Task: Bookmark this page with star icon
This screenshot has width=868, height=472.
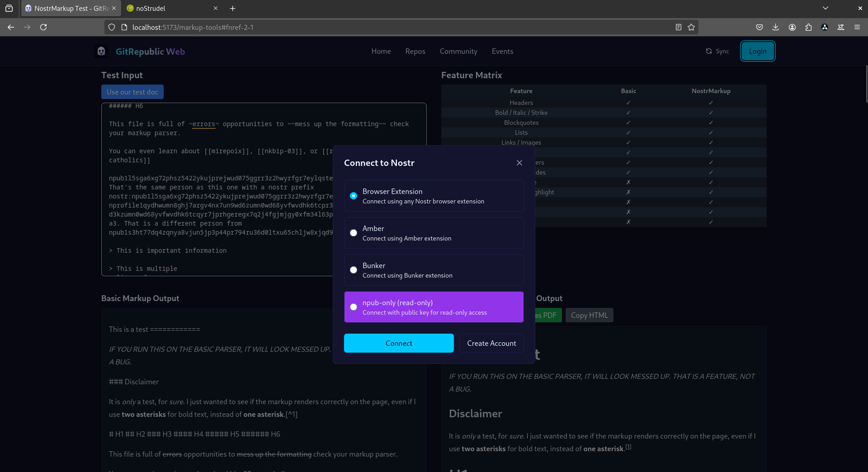Action: click(691, 27)
